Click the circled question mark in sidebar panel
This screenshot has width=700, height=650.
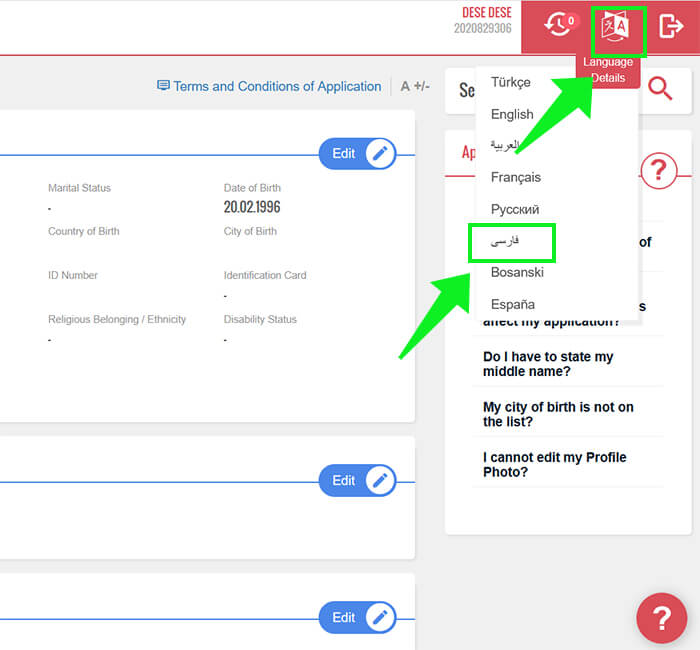[658, 171]
